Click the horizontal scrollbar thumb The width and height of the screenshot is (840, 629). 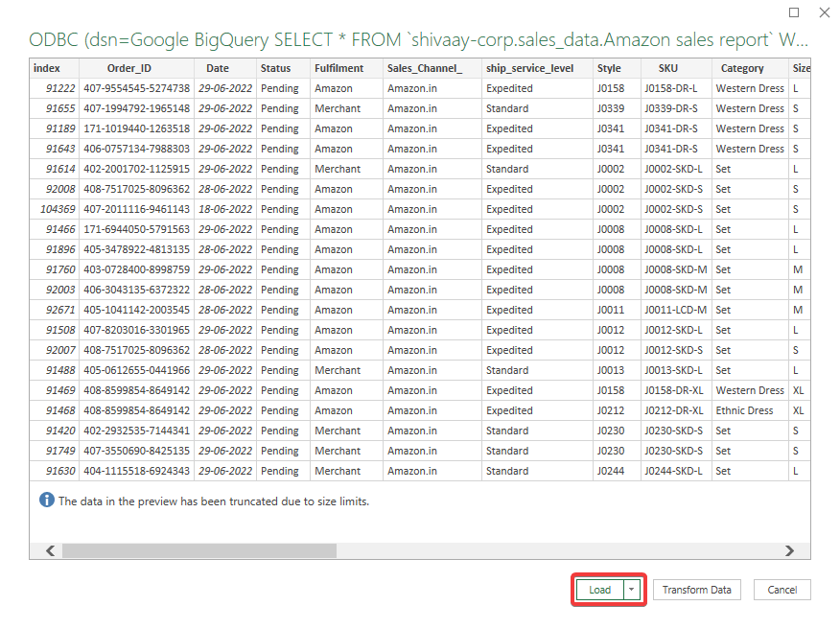click(199, 550)
